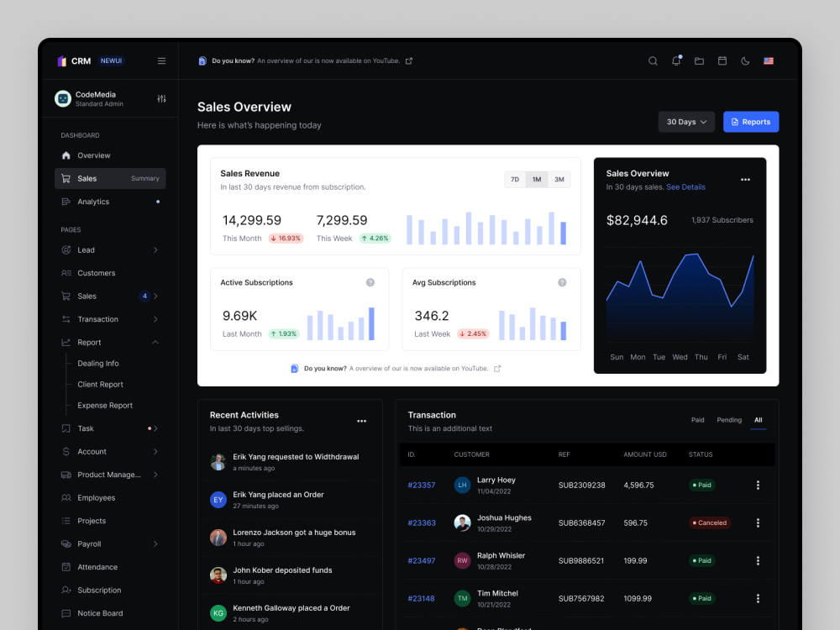Screen dimensions: 840x630
Task: Open Projects page
Action: click(x=110, y=520)
